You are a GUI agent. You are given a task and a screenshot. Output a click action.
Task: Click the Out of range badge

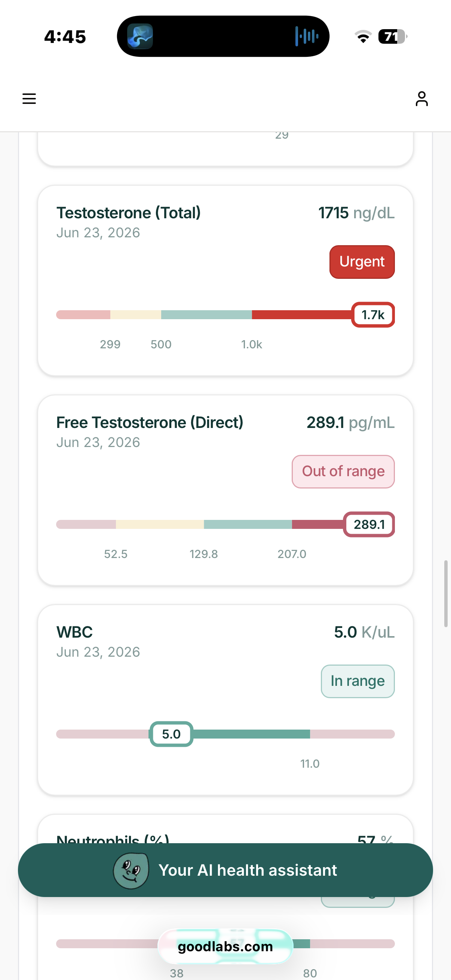pyautogui.click(x=343, y=471)
